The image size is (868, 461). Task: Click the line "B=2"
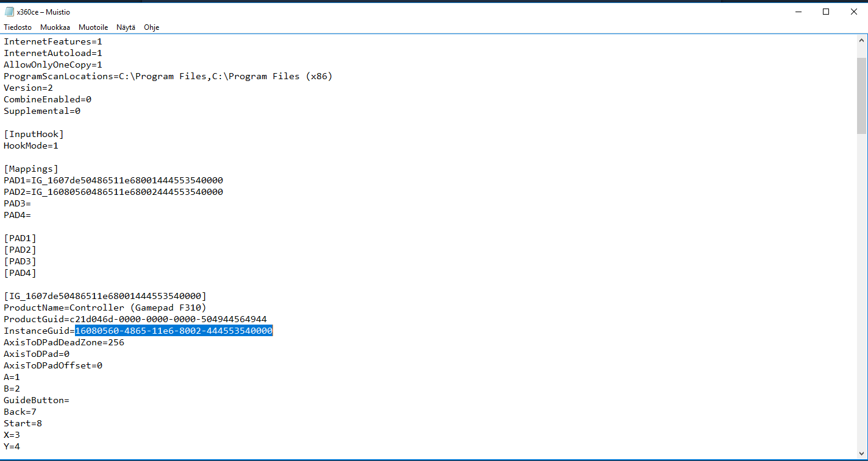[x=12, y=389]
